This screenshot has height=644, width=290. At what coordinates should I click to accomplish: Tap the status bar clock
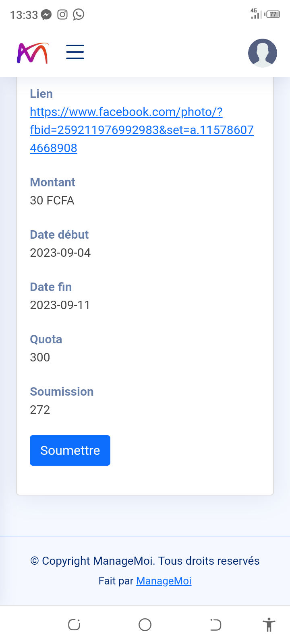24,15
